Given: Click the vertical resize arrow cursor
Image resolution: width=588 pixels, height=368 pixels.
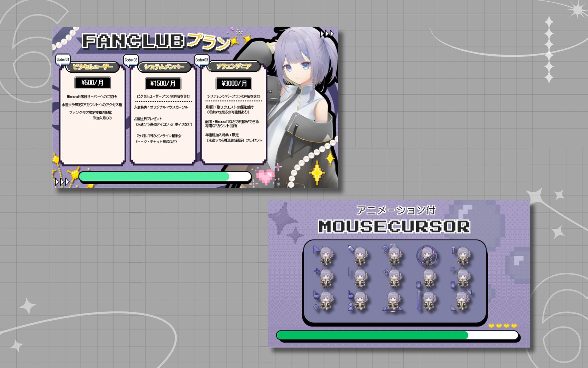Looking at the screenshot, I should click(x=427, y=301).
